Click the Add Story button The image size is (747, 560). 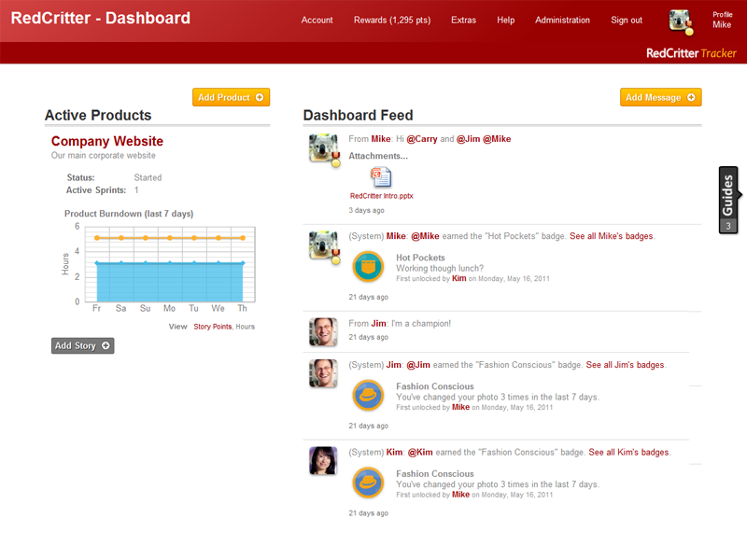click(82, 345)
